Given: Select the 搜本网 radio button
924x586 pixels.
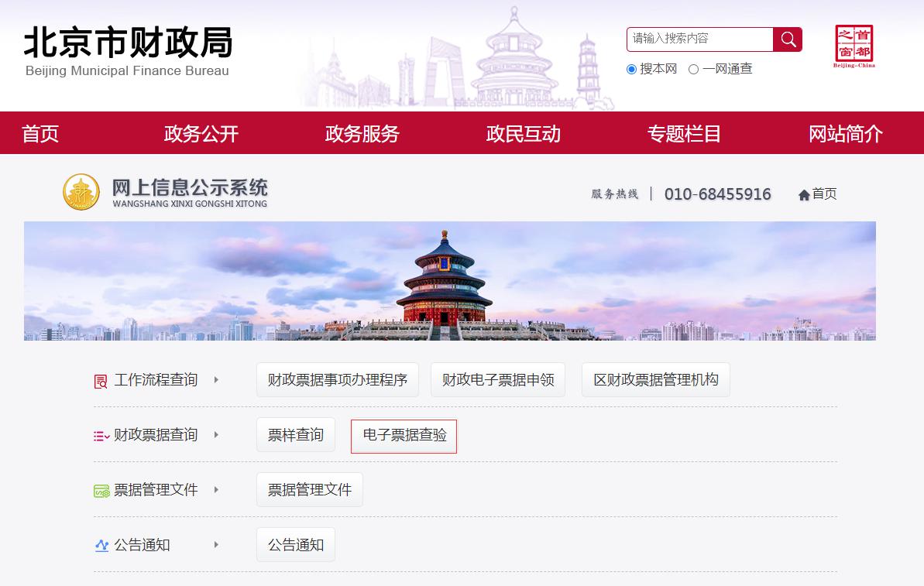Looking at the screenshot, I should (x=631, y=70).
